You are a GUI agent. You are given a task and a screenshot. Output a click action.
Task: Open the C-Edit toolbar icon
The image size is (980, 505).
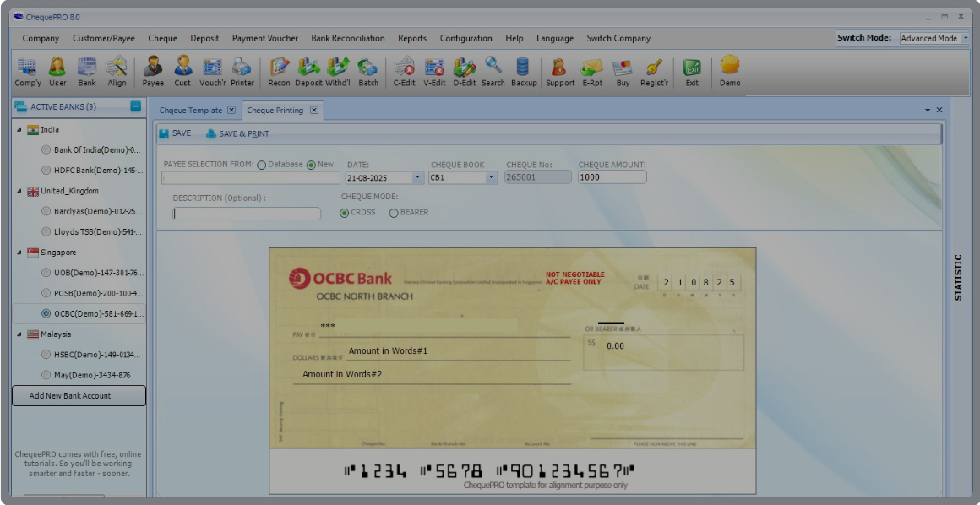tap(405, 71)
